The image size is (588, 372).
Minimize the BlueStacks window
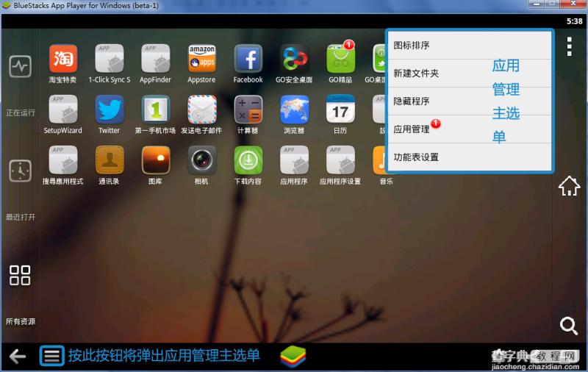(536, 4)
